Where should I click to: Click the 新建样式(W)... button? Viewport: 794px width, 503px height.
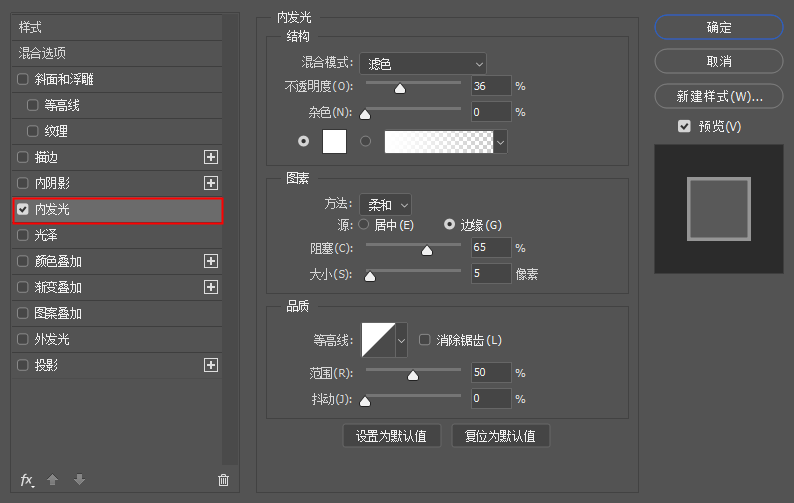point(719,96)
